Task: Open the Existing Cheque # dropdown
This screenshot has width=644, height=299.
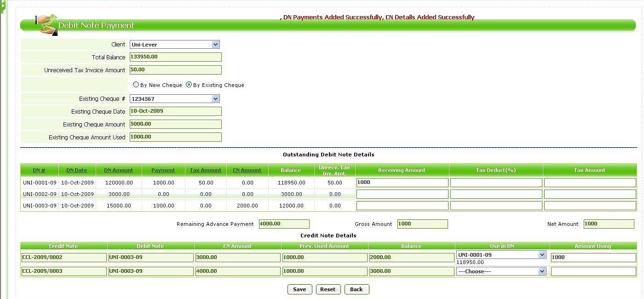Action: coord(175,99)
